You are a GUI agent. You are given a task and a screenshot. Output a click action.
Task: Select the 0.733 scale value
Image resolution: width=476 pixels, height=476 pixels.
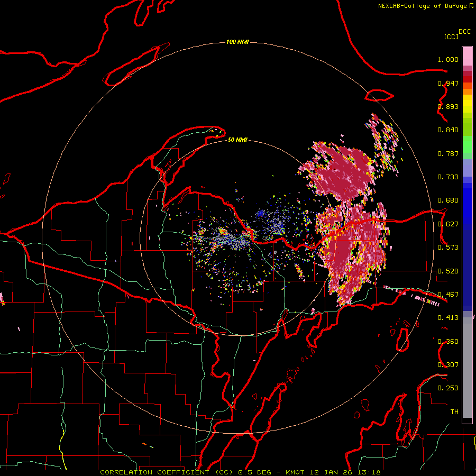coord(448,177)
